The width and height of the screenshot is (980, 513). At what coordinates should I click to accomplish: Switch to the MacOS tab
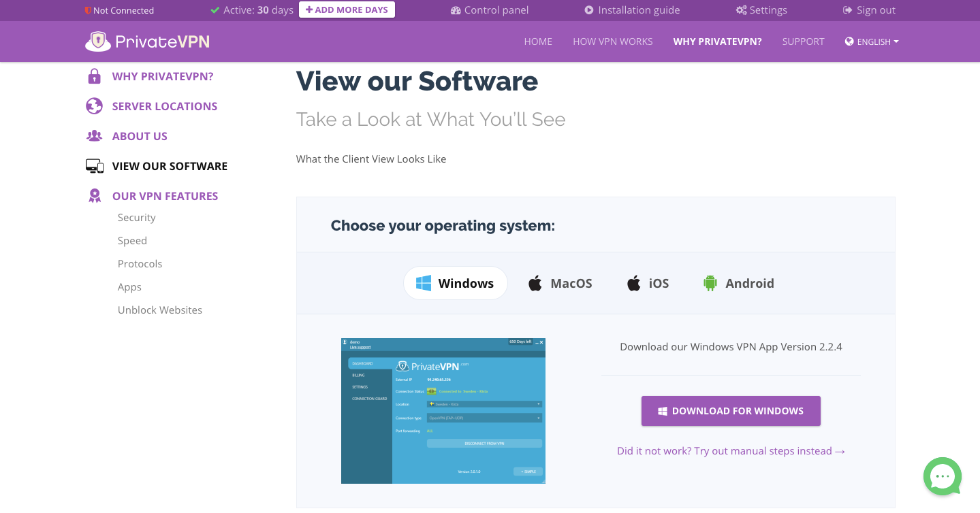[x=560, y=283]
